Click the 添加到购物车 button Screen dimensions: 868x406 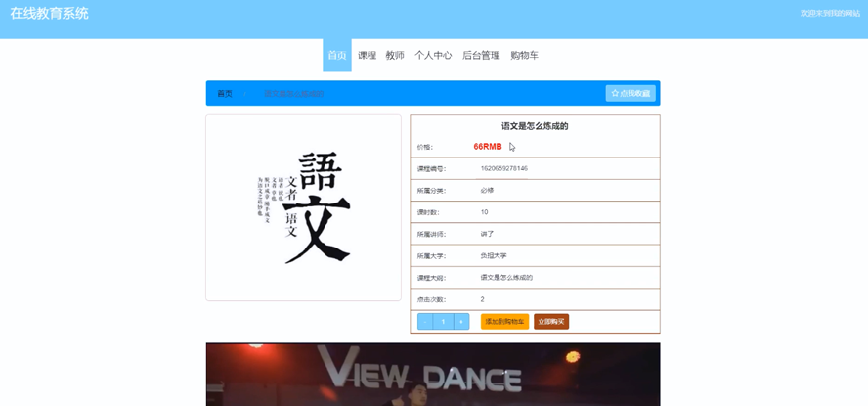(x=504, y=321)
